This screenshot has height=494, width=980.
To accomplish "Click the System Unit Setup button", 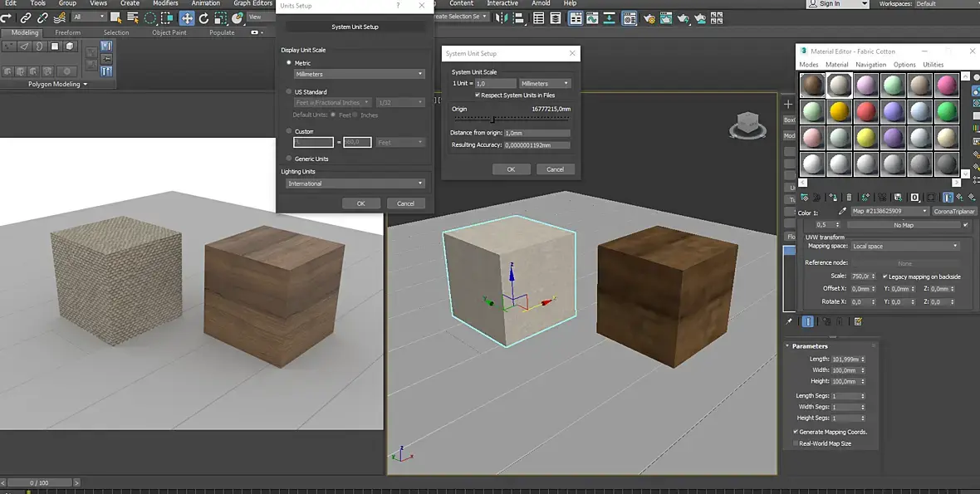I will point(355,27).
